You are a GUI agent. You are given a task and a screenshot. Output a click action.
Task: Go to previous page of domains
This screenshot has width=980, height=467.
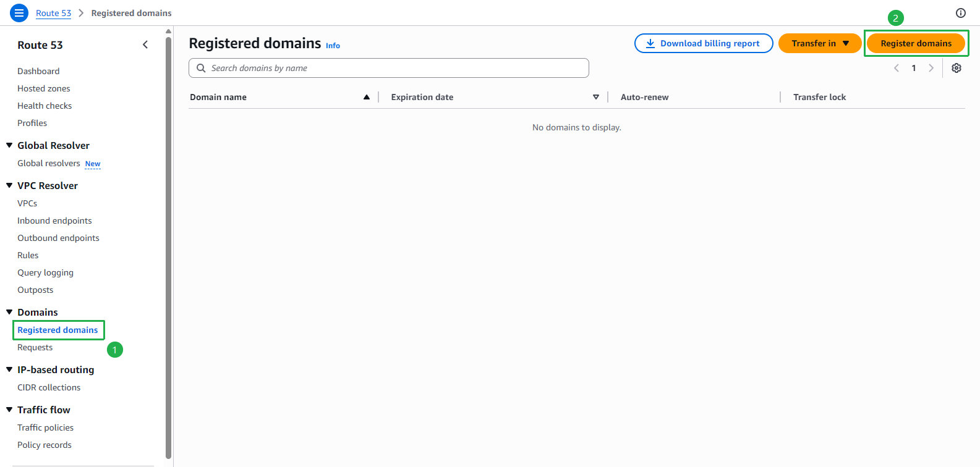click(897, 68)
